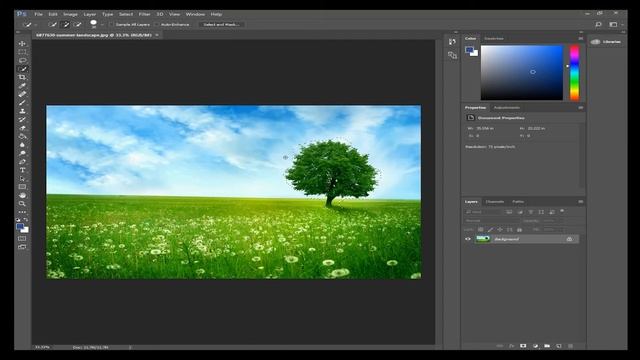
Task: Toggle lock position icon in Layers panel
Action: [x=500, y=230]
